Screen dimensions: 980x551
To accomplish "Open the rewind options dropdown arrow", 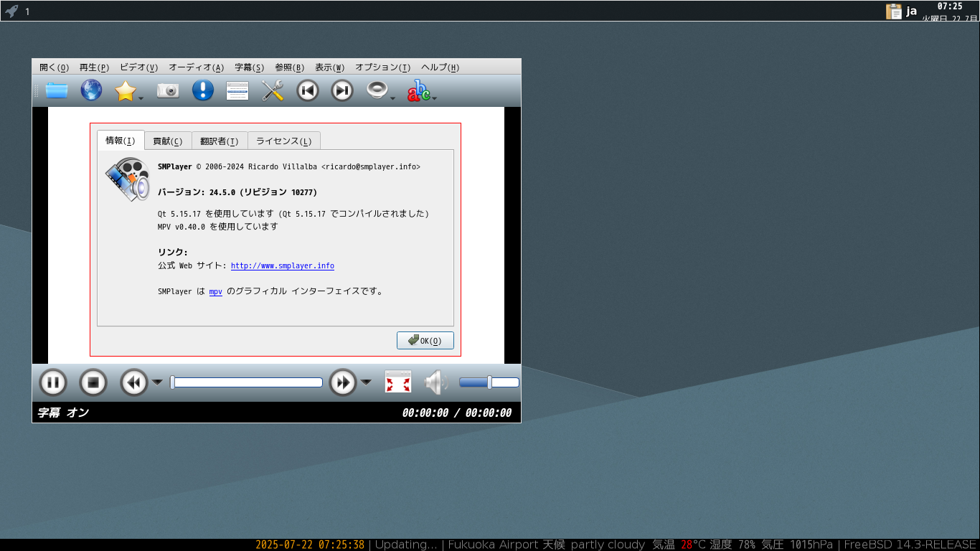I will click(x=157, y=382).
